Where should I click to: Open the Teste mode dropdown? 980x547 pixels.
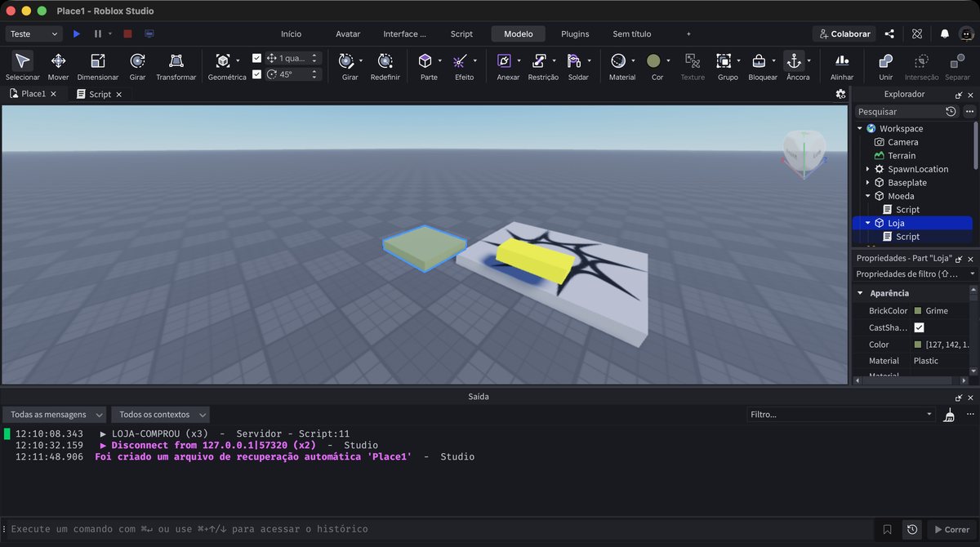[x=33, y=33]
